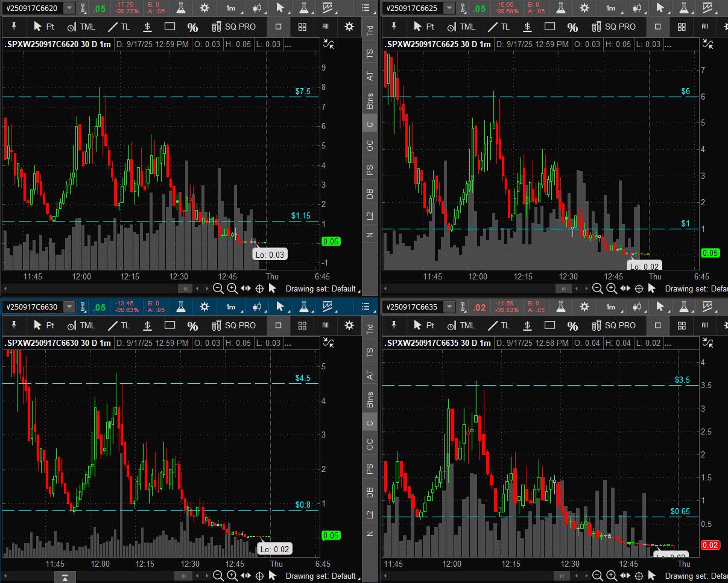
Task: Zoom out on the C6620 chart
Action: click(x=218, y=289)
